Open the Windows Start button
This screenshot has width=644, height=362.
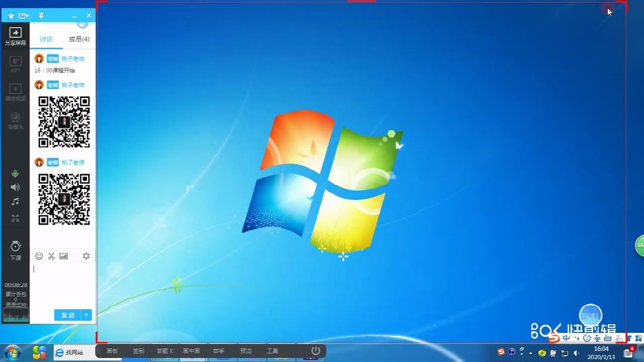tap(12, 352)
